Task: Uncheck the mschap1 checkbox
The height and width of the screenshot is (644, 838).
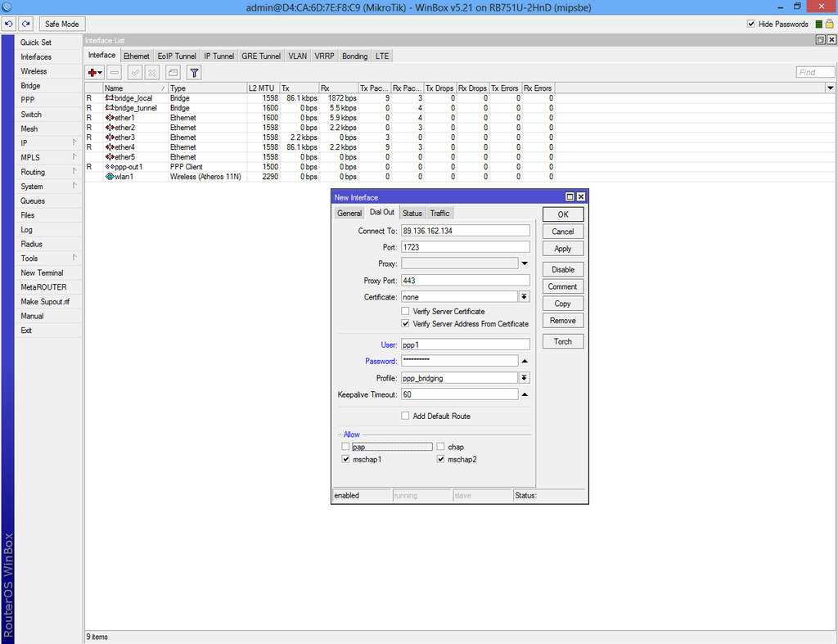Action: pyautogui.click(x=346, y=458)
